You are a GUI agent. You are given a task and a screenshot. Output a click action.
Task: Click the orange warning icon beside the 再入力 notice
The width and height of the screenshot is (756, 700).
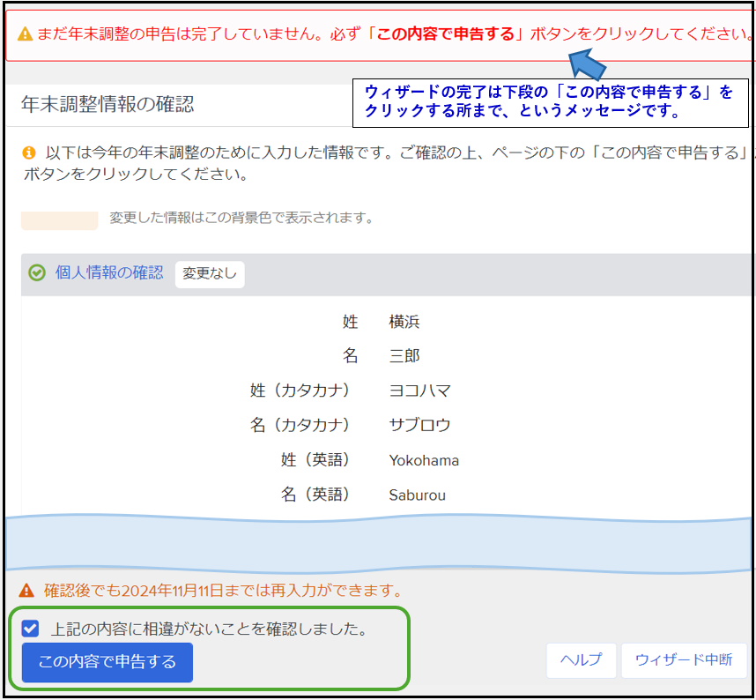coord(27,590)
